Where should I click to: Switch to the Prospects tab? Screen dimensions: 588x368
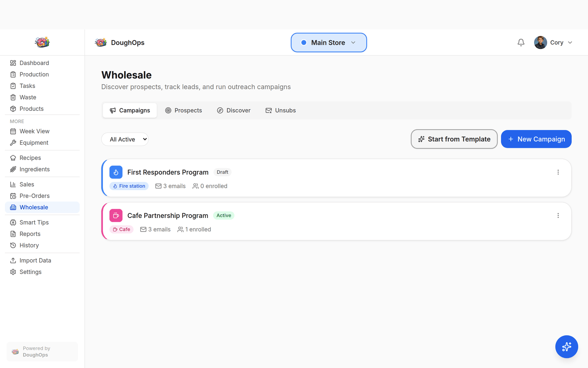click(183, 110)
